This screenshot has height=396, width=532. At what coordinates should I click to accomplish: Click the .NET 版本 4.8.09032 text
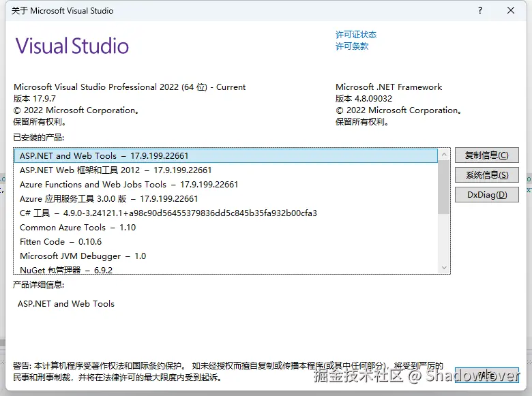point(364,99)
